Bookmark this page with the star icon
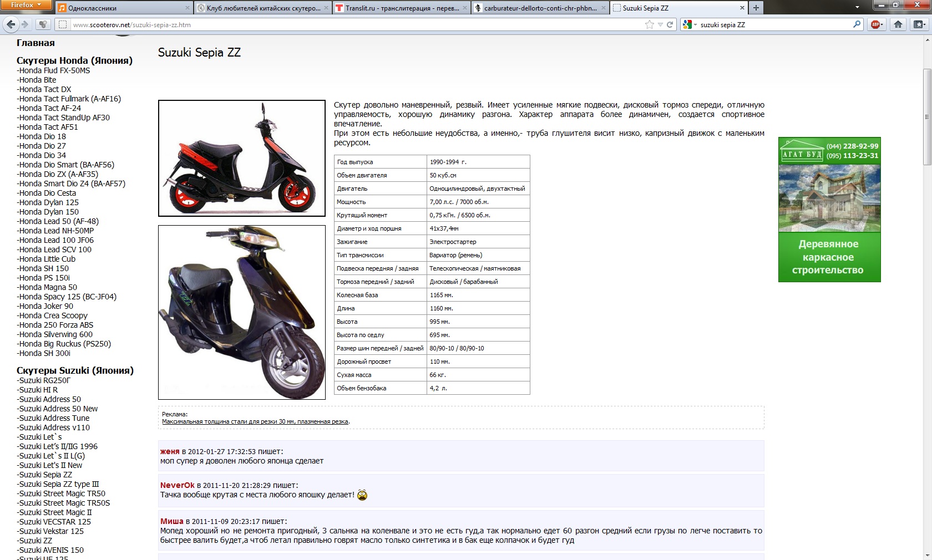The height and width of the screenshot is (560, 932). (x=650, y=24)
